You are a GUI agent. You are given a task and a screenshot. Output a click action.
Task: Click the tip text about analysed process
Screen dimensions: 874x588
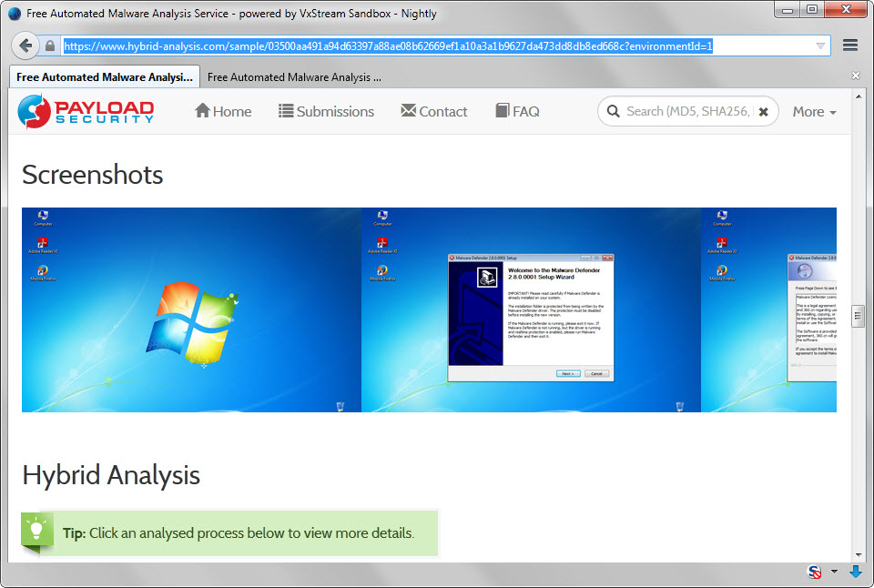click(239, 533)
